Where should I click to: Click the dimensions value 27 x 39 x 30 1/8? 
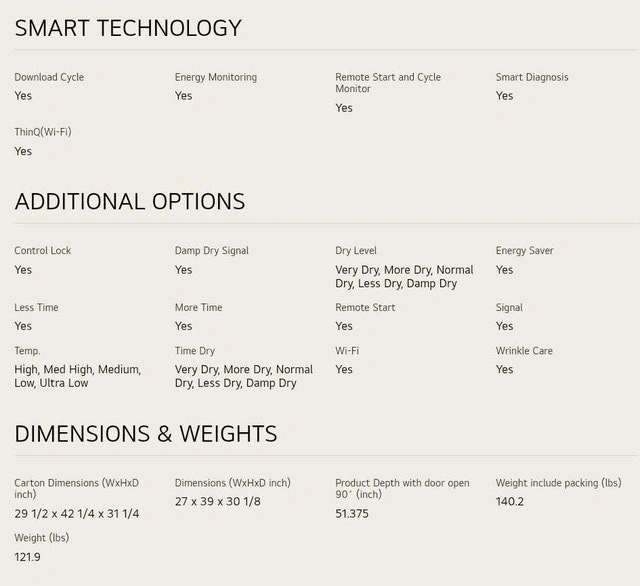tap(218, 502)
